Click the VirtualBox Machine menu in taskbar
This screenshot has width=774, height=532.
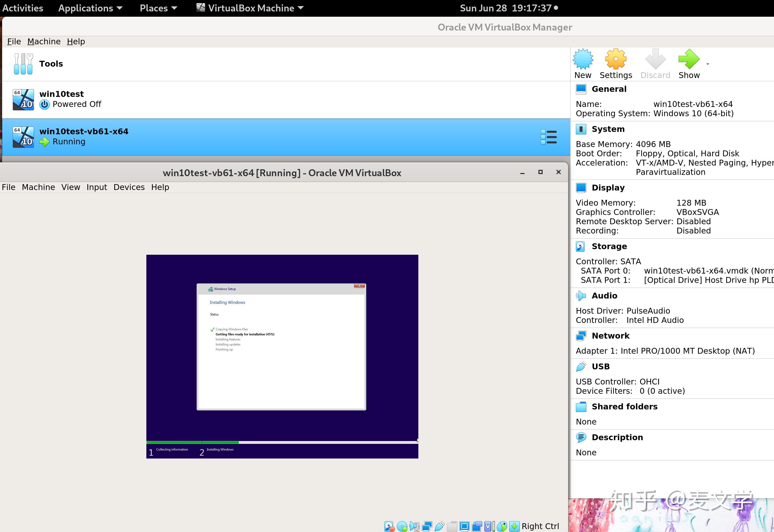pyautogui.click(x=250, y=8)
